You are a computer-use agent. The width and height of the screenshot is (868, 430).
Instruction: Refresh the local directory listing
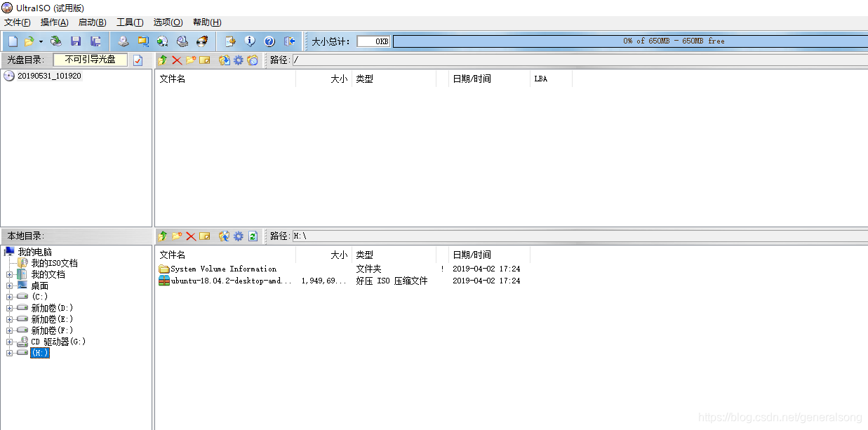253,236
